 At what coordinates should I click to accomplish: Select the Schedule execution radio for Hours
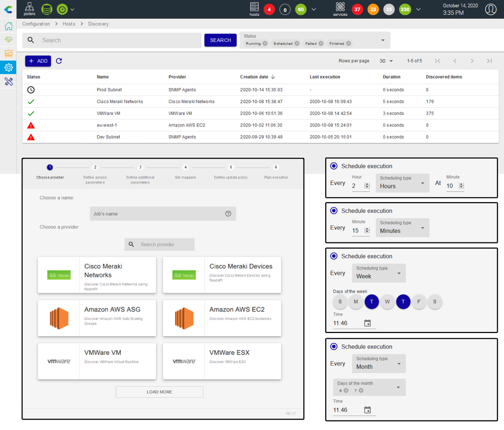(x=334, y=166)
